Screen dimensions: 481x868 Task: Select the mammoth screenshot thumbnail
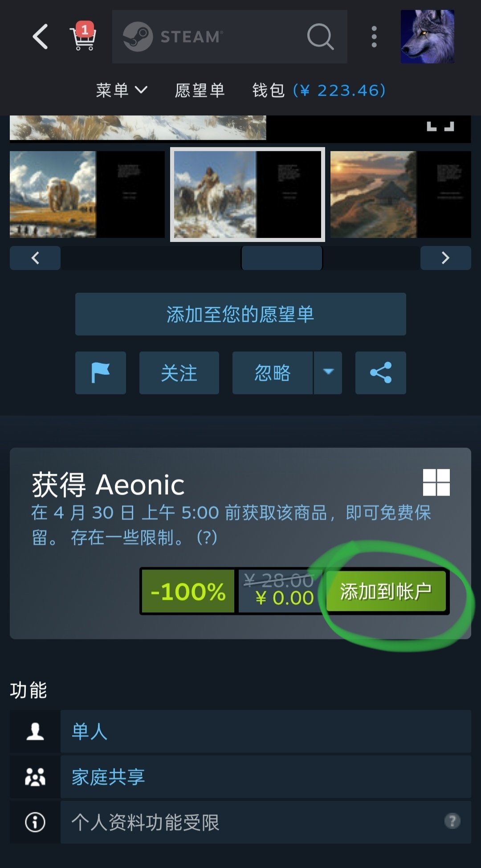coord(87,194)
